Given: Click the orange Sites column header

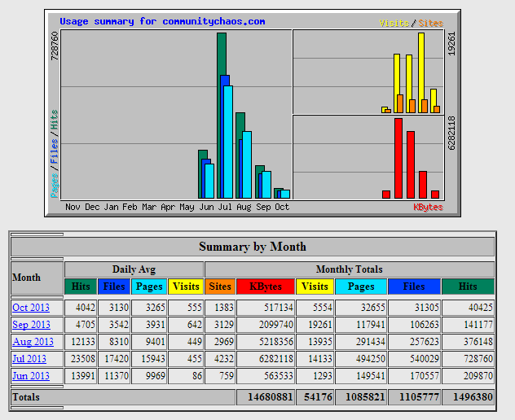Looking at the screenshot, I should tap(220, 287).
